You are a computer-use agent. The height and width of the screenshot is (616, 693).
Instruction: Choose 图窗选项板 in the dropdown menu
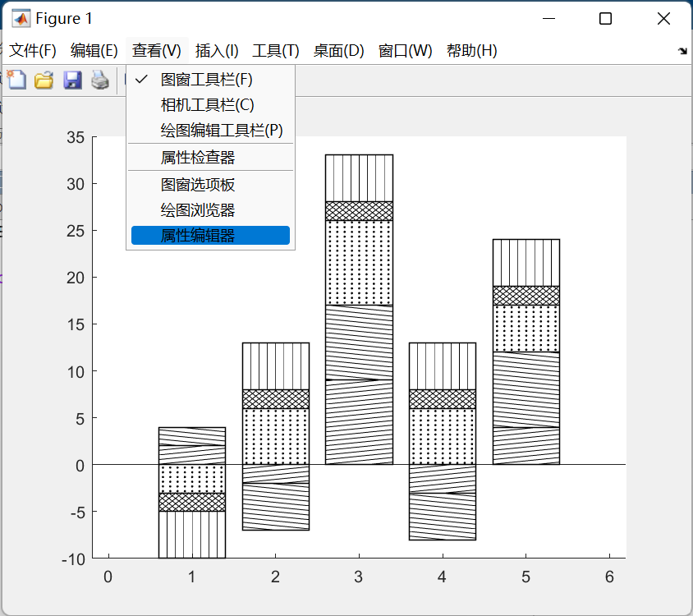(x=210, y=185)
